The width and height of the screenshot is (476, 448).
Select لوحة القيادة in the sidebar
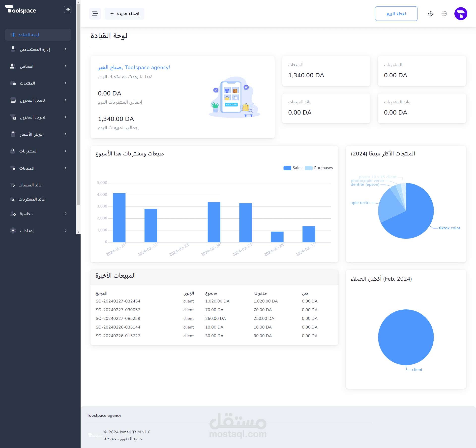point(38,35)
